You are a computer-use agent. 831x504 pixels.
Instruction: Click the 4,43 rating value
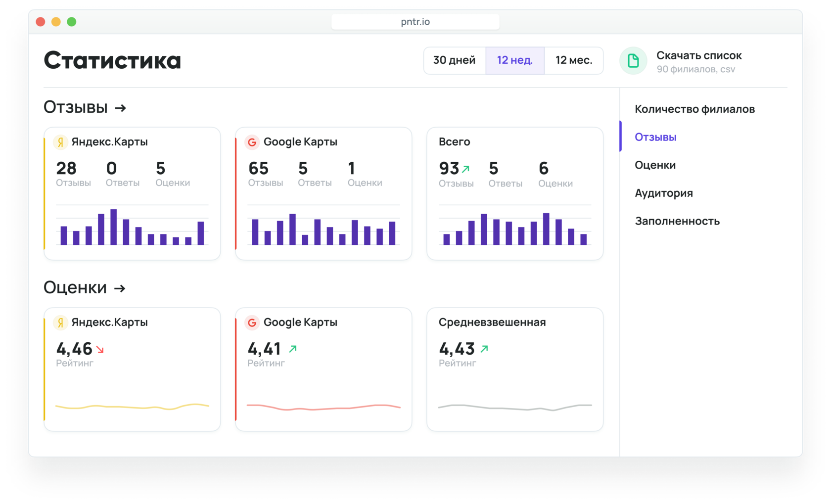coord(457,349)
